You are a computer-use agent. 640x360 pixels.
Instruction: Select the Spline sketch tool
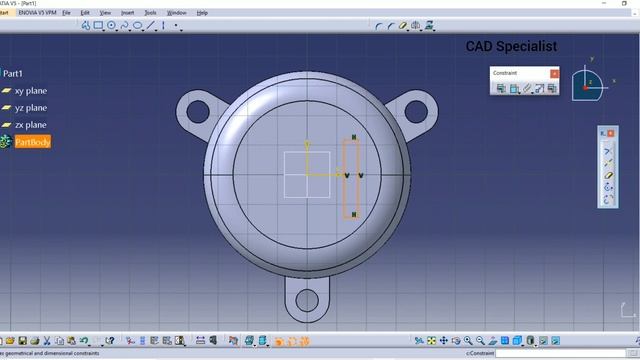pyautogui.click(x=124, y=26)
